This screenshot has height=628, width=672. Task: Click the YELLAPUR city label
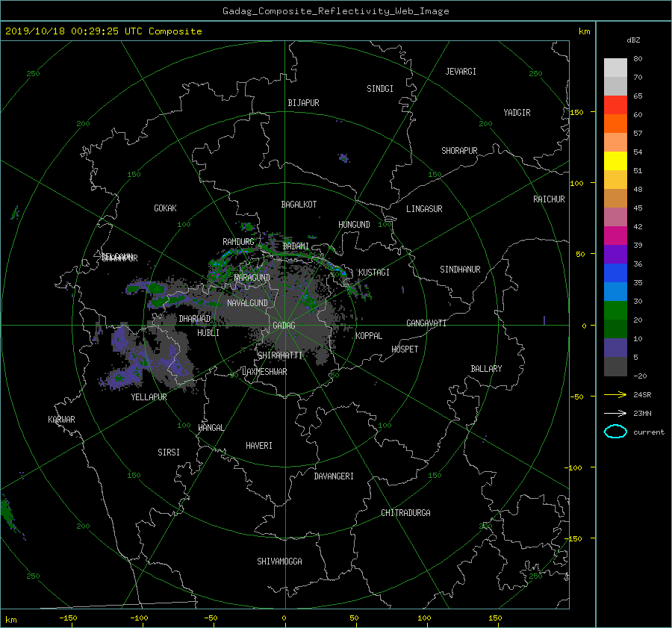(x=149, y=397)
